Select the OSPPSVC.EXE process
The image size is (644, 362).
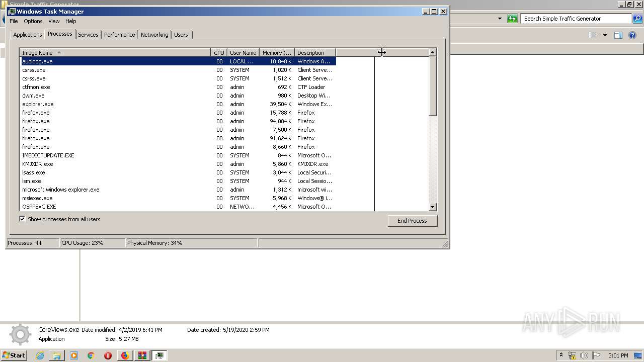pyautogui.click(x=178, y=207)
